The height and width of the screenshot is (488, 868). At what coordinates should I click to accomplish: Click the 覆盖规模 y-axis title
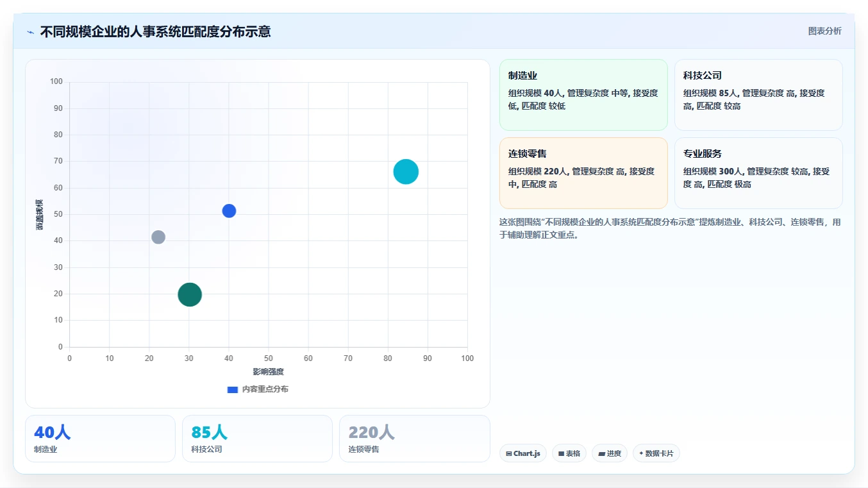[x=40, y=214]
